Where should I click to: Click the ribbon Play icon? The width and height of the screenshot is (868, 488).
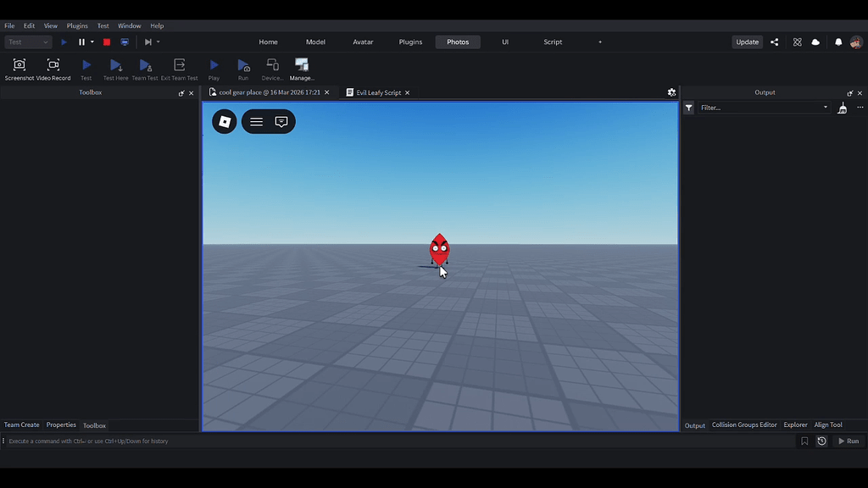(x=214, y=64)
